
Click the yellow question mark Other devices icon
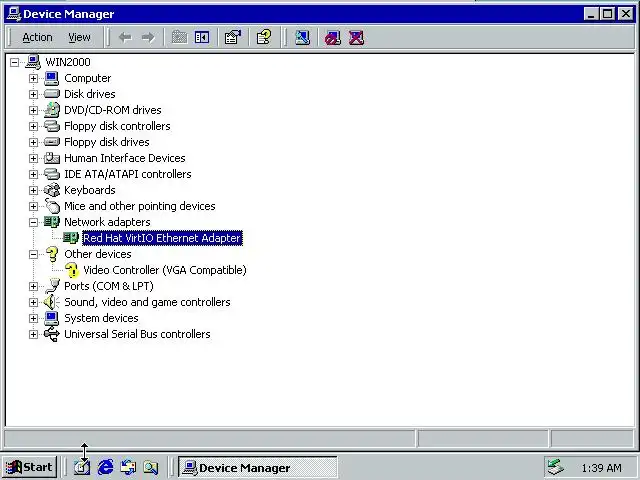point(51,254)
